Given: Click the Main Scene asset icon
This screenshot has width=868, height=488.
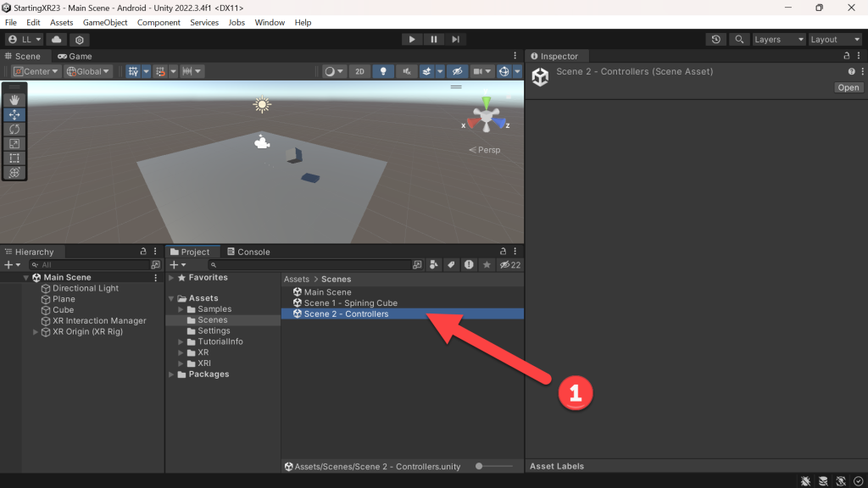Looking at the screenshot, I should click(x=298, y=292).
